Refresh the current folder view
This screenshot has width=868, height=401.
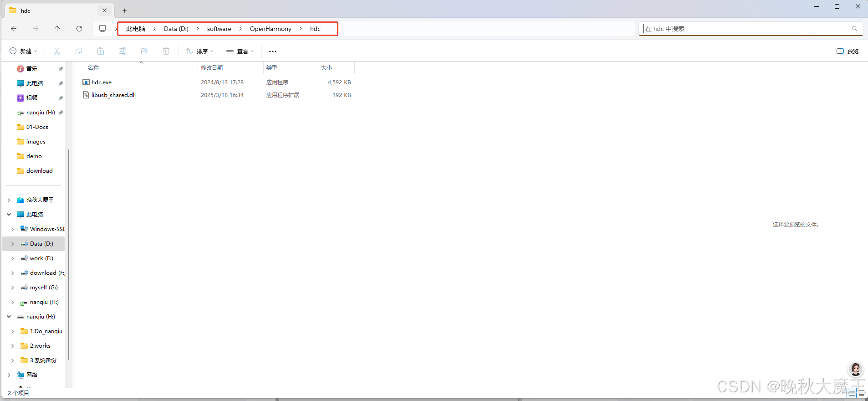point(79,29)
